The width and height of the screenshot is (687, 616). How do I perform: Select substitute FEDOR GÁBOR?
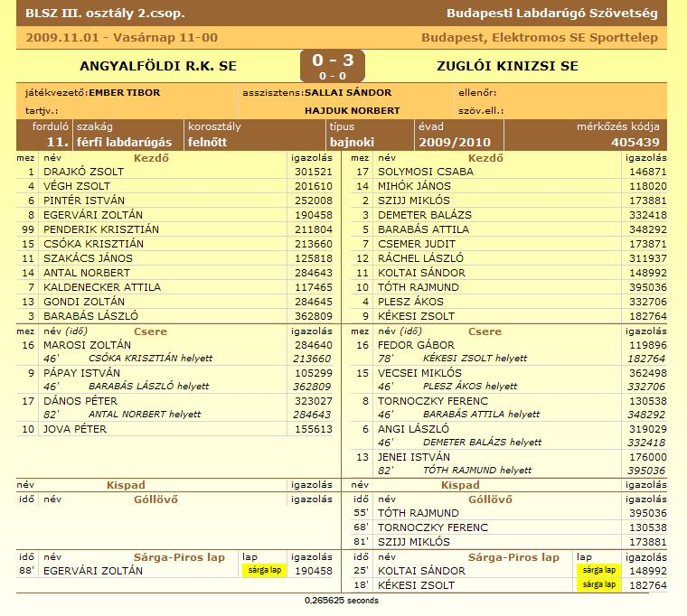[x=416, y=345]
